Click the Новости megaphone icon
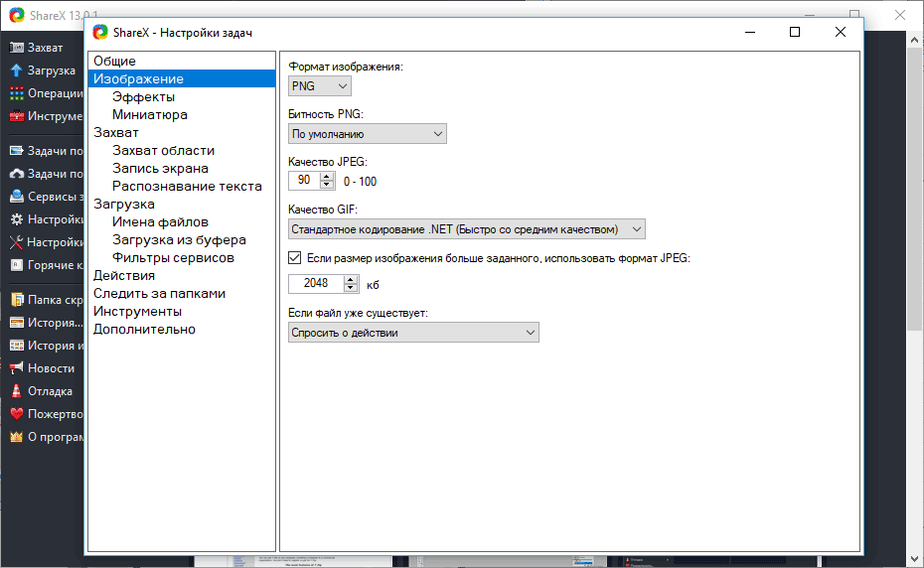 click(17, 368)
